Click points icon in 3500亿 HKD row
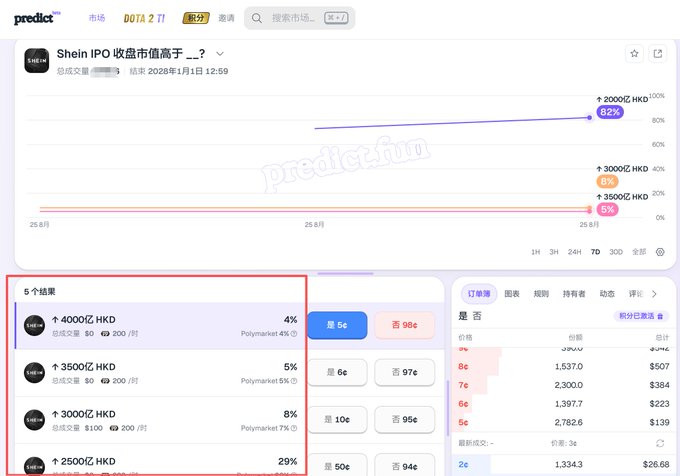 tap(105, 381)
